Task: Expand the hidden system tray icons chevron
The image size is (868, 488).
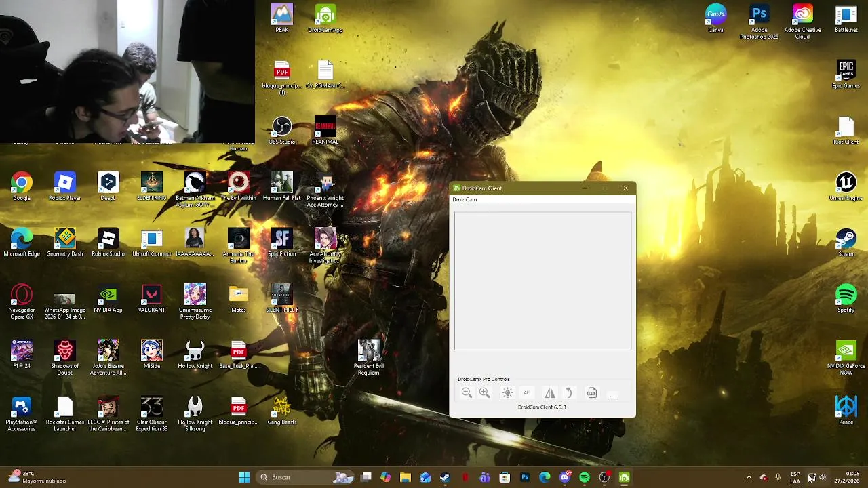Action: point(749,477)
